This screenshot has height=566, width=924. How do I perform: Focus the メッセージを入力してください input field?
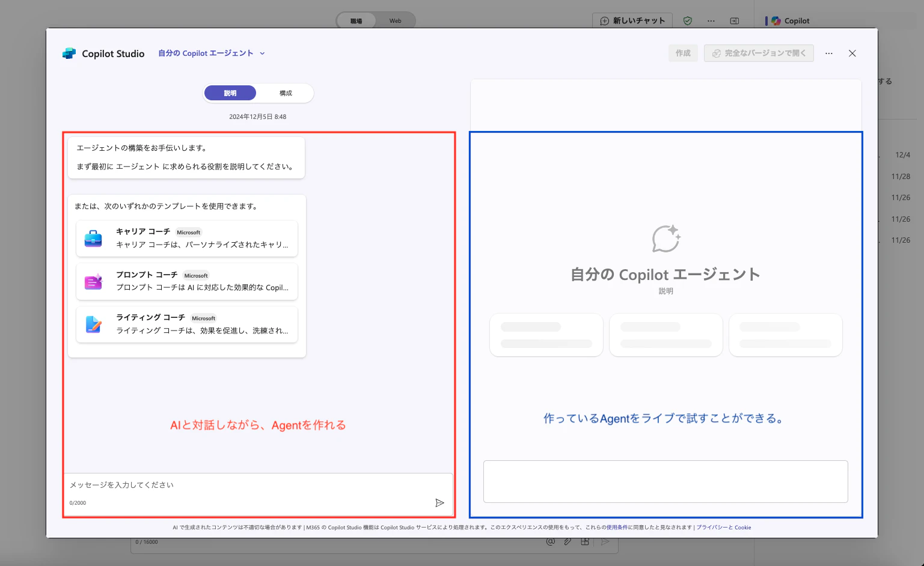(259, 494)
